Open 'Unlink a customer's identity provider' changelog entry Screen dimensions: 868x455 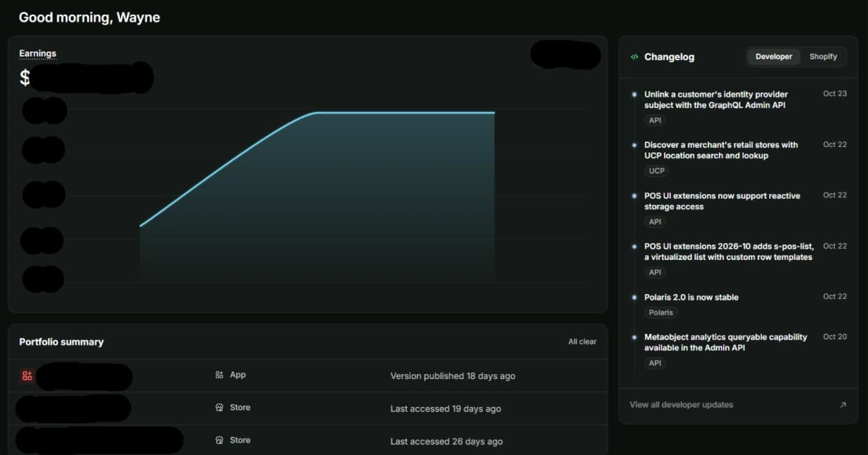tap(715, 100)
